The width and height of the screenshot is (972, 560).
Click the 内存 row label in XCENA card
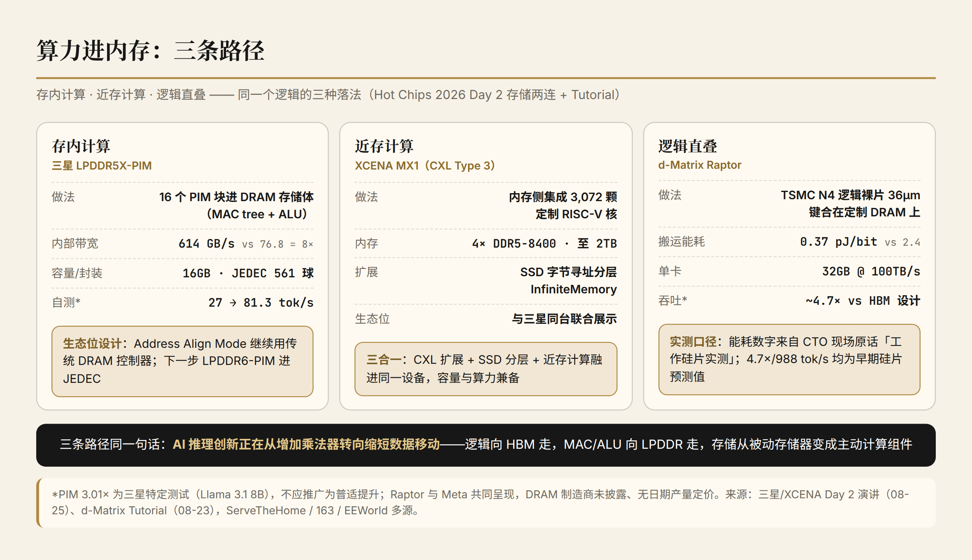tap(366, 243)
